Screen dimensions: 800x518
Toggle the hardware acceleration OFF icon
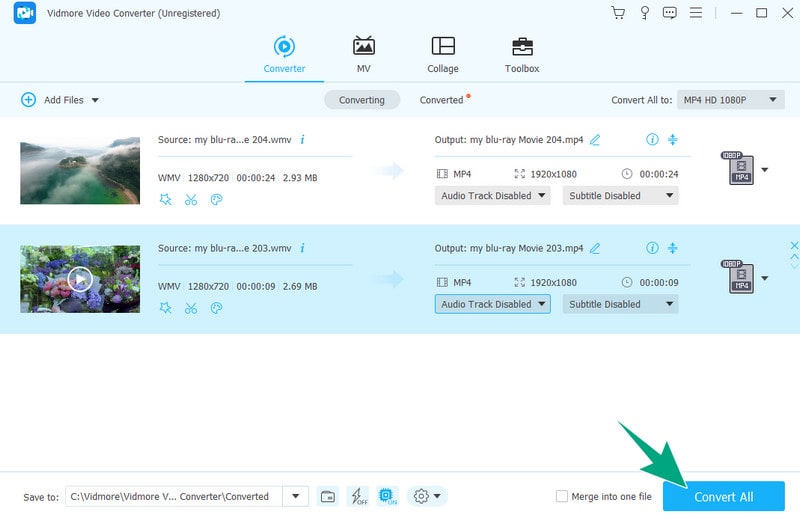click(357, 496)
